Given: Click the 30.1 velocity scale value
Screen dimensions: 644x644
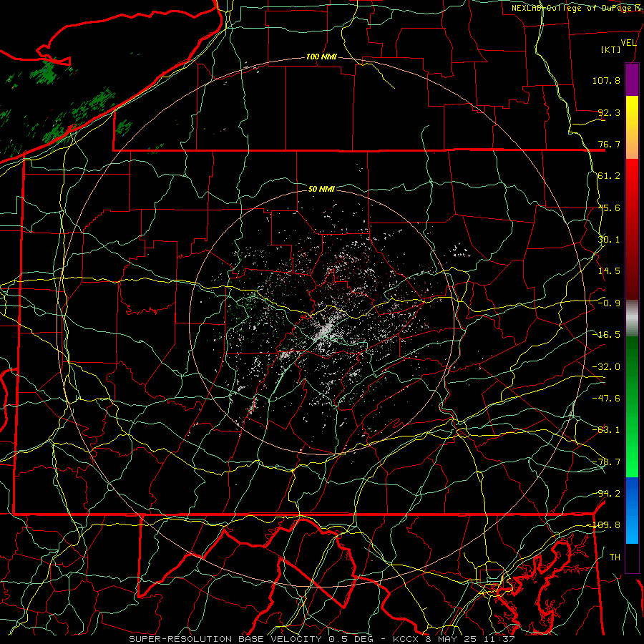Looking at the screenshot, I should (x=609, y=240).
